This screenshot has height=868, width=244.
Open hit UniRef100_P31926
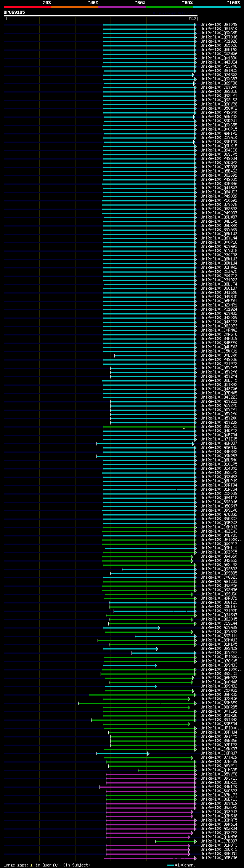tap(219, 41)
